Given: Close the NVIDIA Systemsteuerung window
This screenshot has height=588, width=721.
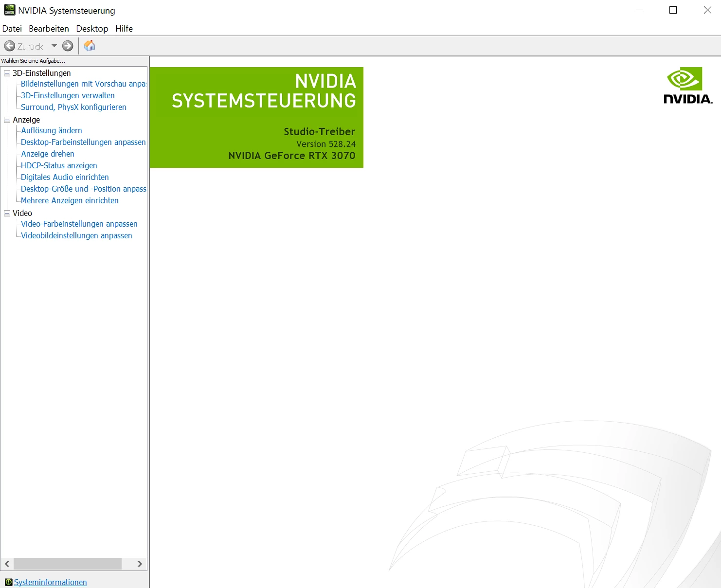Looking at the screenshot, I should pos(707,10).
